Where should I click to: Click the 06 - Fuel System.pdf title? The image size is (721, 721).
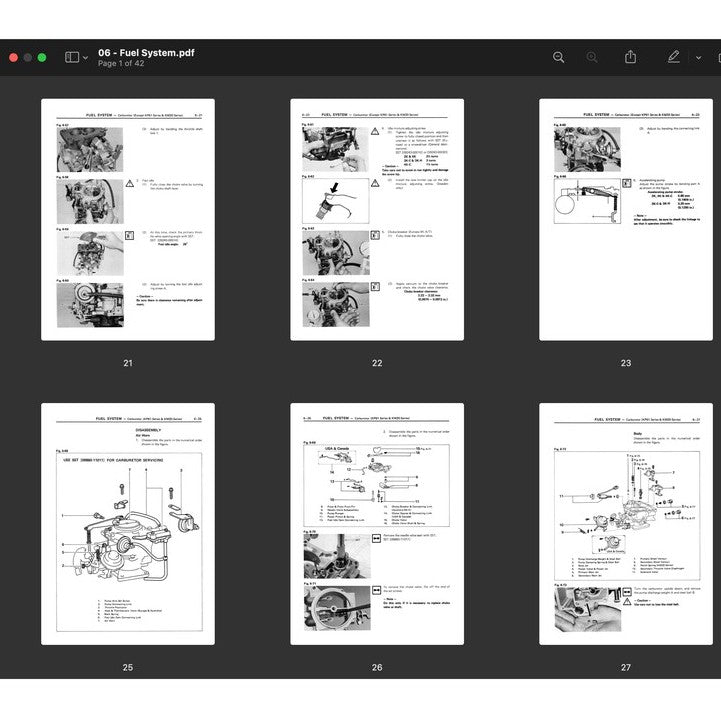point(147,52)
